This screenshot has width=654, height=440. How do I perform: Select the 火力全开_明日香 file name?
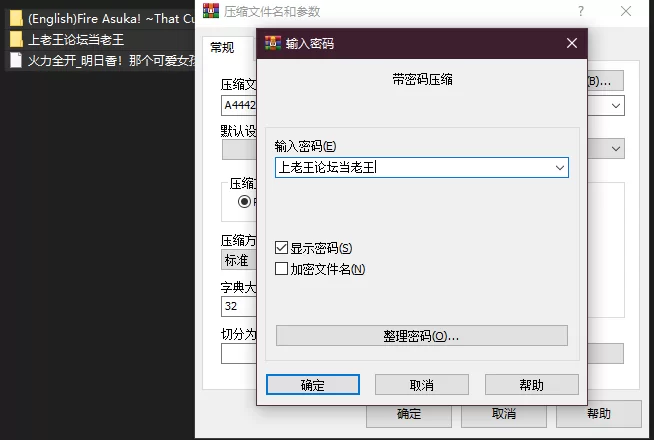[x=111, y=60]
